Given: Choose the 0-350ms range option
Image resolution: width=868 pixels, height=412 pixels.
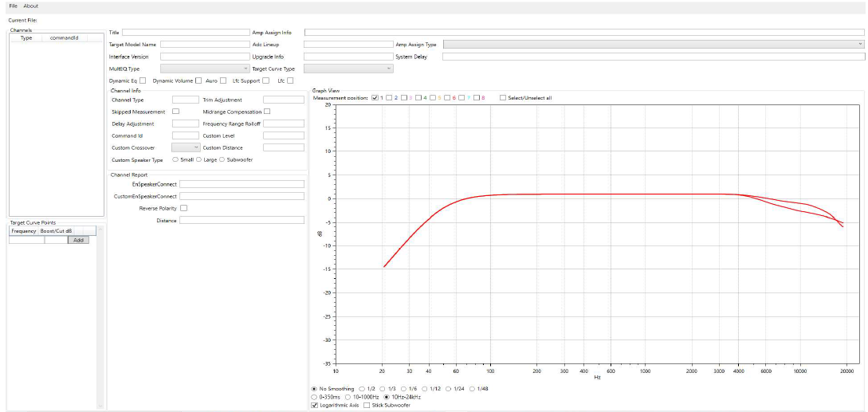Looking at the screenshot, I should 314,396.
